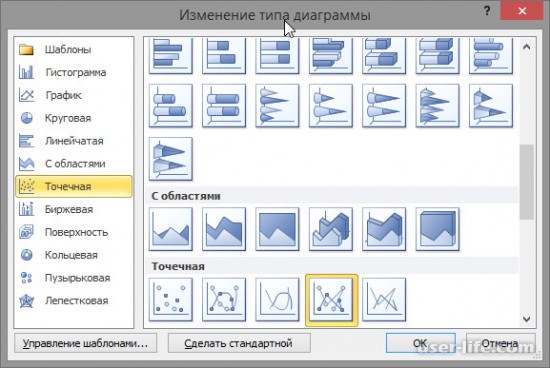Cancel with the Отмена button

pyautogui.click(x=501, y=343)
